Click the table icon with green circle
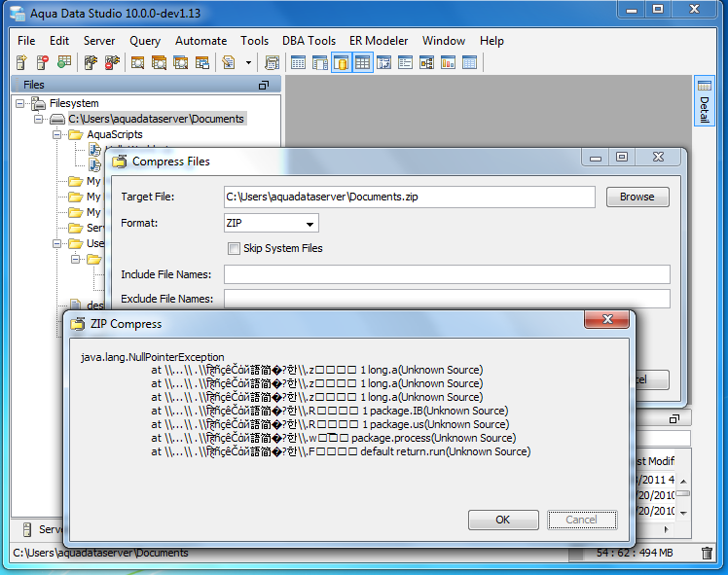The image size is (728, 575). [x=64, y=62]
